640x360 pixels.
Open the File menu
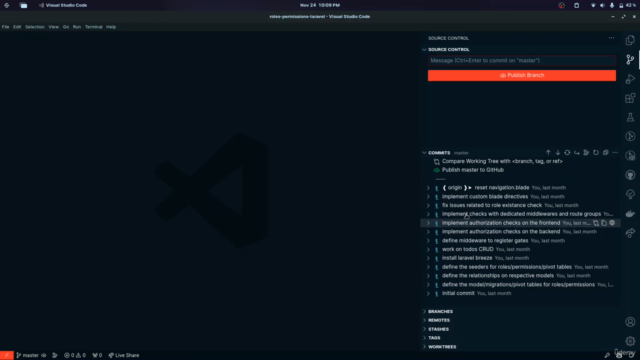pyautogui.click(x=5, y=27)
